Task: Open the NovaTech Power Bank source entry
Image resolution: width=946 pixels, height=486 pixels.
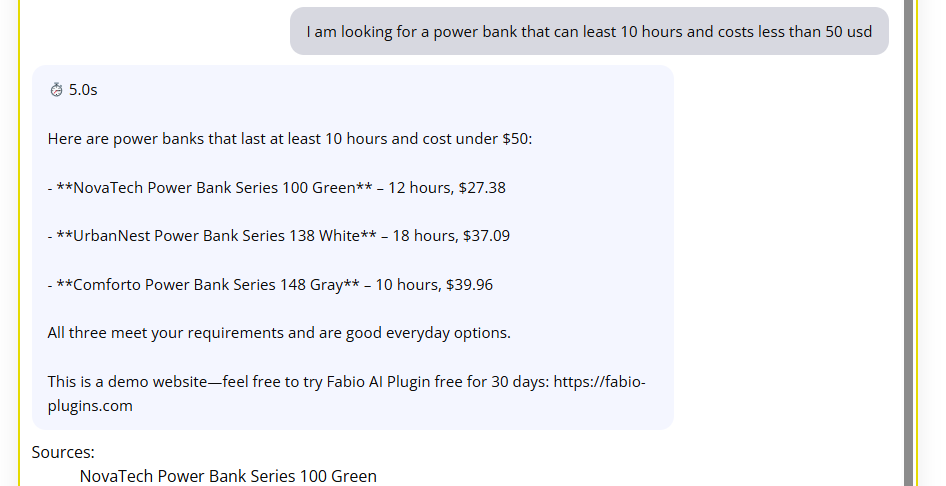Action: tap(228, 476)
